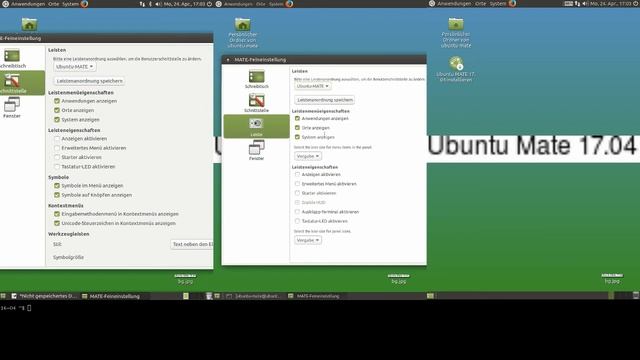
Task: Open Ubuntu MATE layout dropdown in left window
Action: [75, 67]
